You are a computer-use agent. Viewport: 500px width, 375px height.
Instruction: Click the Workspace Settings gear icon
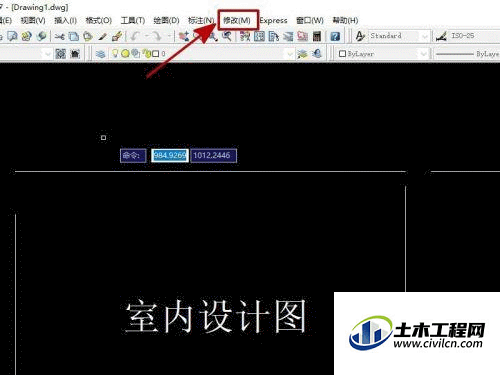pos(61,54)
